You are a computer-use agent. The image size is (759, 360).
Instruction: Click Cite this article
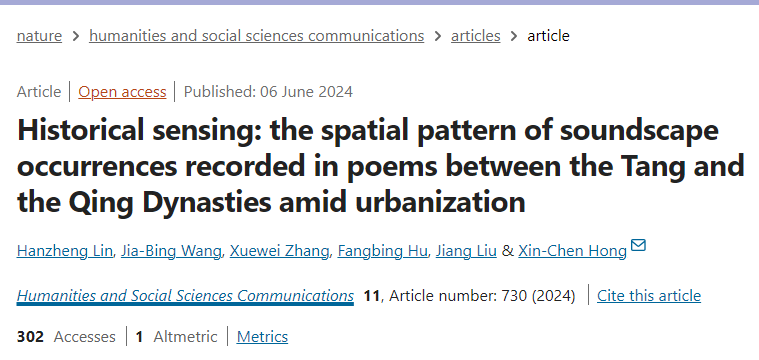coord(649,296)
